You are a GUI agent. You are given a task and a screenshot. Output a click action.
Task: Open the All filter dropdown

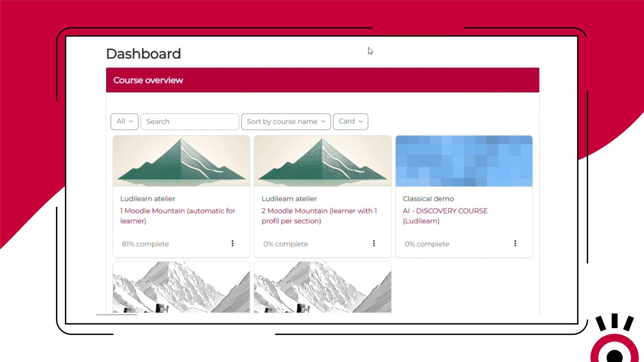click(x=124, y=121)
